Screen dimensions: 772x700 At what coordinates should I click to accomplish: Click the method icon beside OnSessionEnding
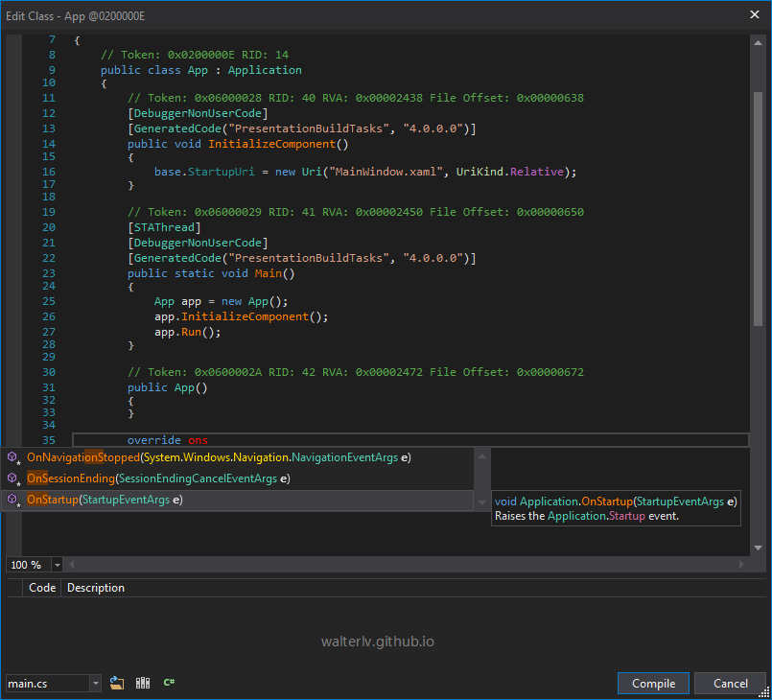[12, 478]
